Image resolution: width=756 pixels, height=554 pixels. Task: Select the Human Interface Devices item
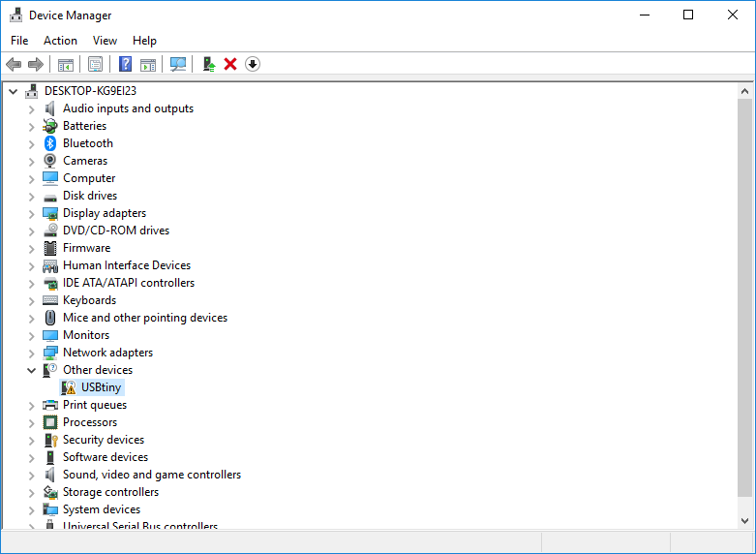(x=126, y=265)
